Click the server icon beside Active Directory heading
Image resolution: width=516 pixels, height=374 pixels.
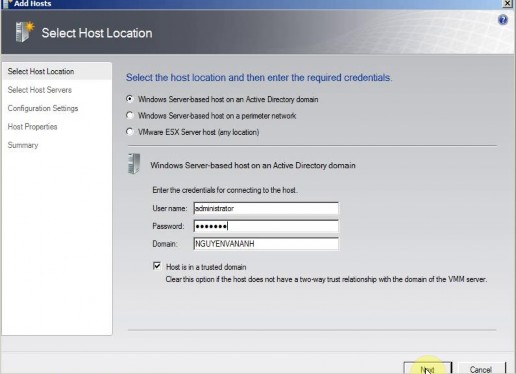pyautogui.click(x=134, y=164)
